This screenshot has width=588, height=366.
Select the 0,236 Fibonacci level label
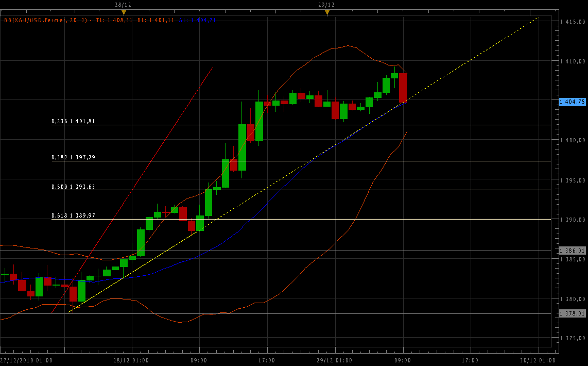[73, 122]
